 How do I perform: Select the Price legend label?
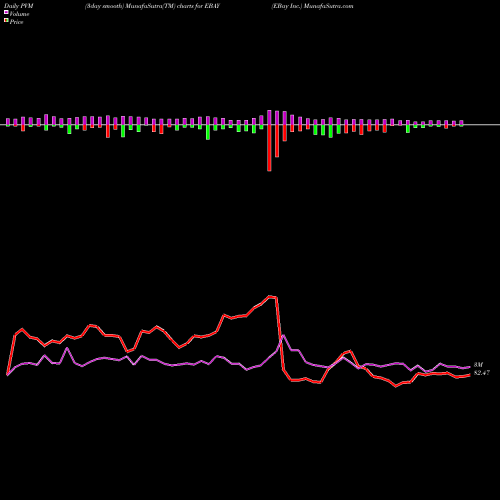tap(16, 22)
